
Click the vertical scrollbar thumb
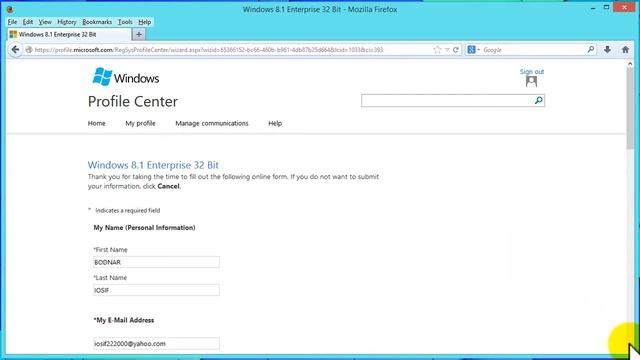click(x=630, y=108)
